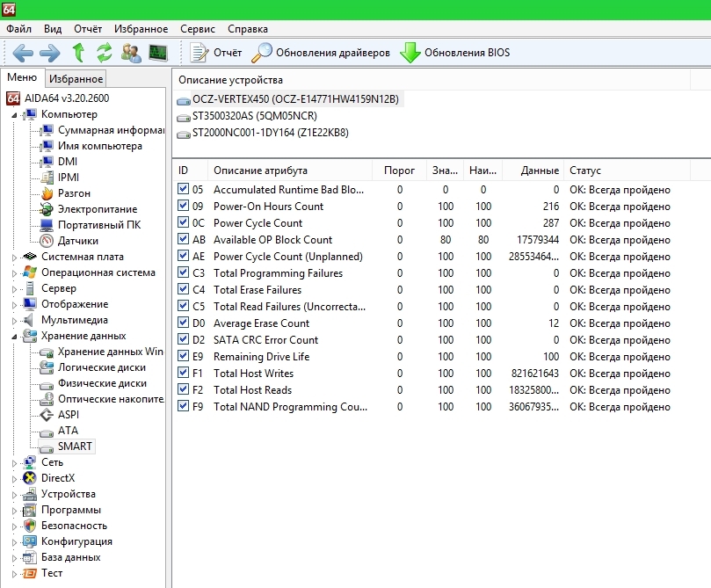Click the Forward navigation arrow

pos(50,53)
